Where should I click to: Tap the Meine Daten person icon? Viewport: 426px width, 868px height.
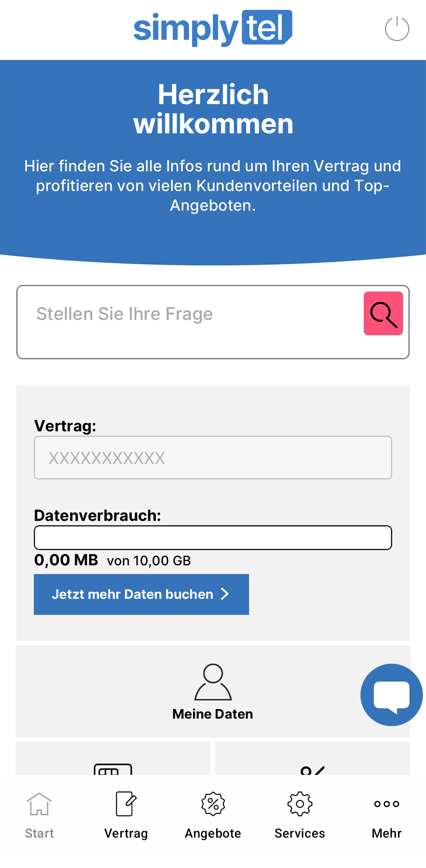pos(213,682)
